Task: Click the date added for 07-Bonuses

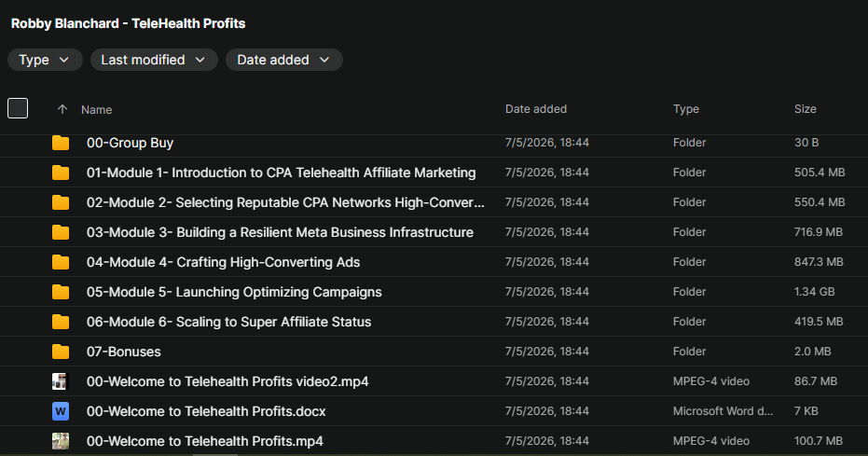Action: (x=547, y=352)
